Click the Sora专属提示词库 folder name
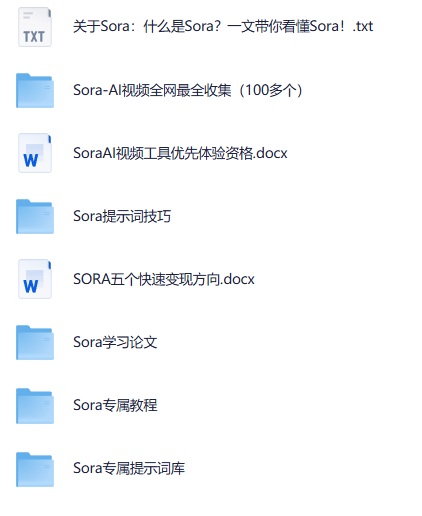 pos(129,468)
